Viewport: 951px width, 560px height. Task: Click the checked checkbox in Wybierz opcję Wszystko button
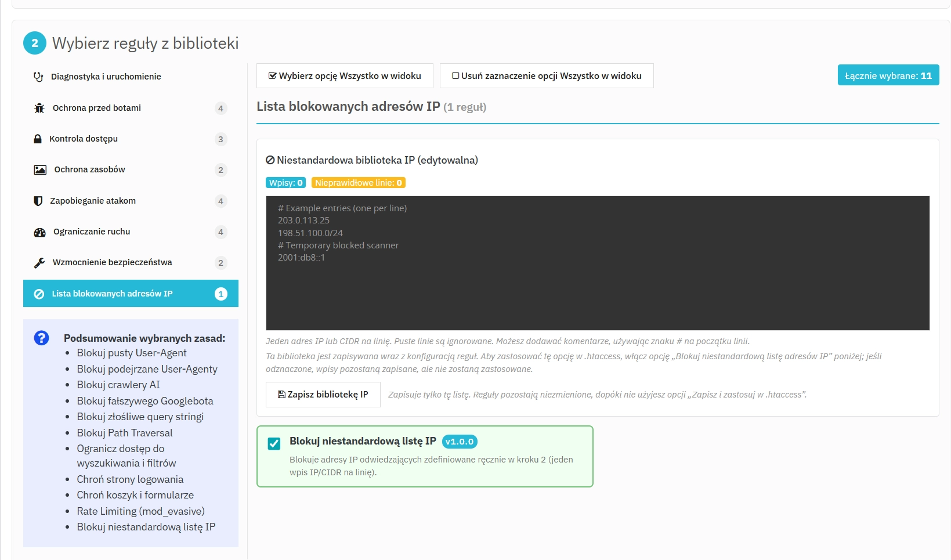(272, 74)
